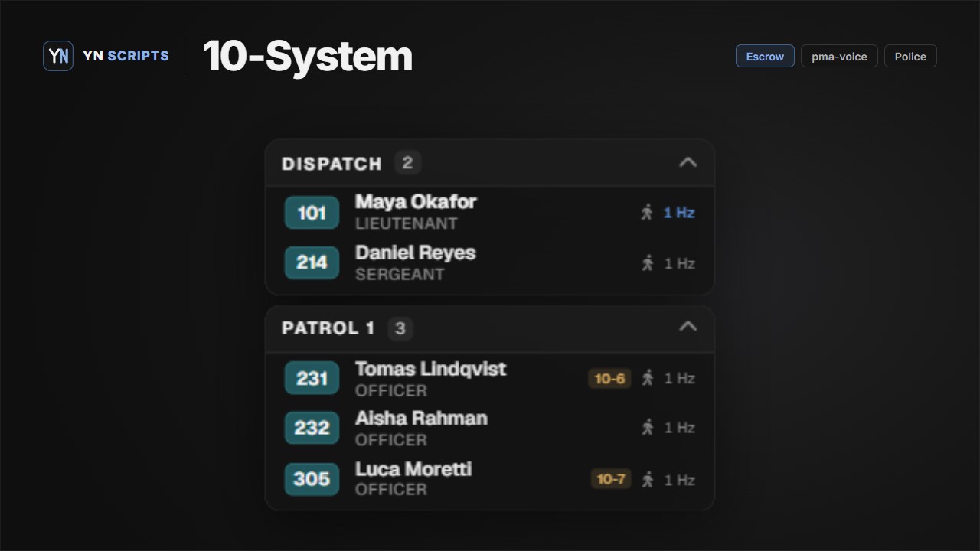Click the 1 Hz value for Aisha Rahman
Image resolution: width=980 pixels, height=551 pixels.
click(679, 428)
